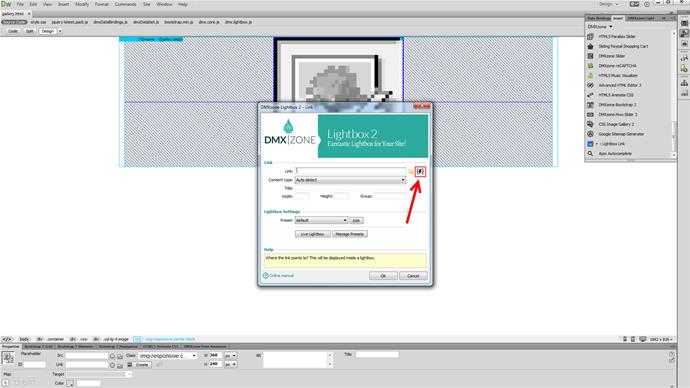This screenshot has height=388, width=690.
Task: Open the Insert menu in menu bar
Action: coord(63,4)
